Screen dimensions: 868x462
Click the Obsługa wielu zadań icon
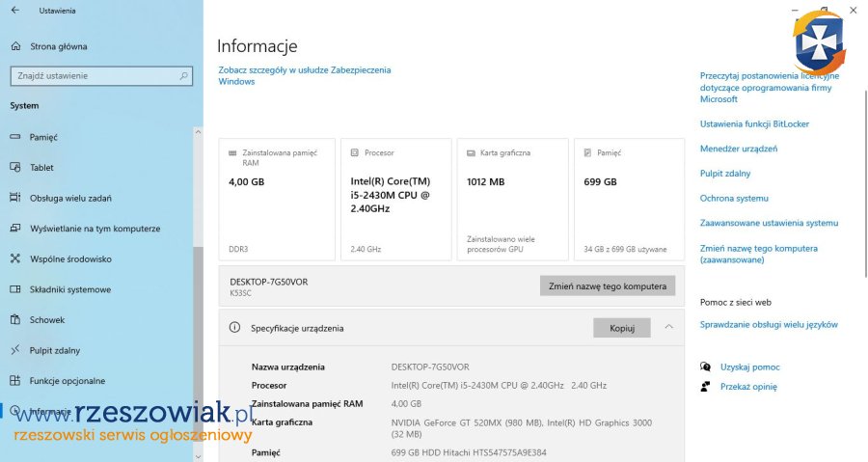click(x=14, y=198)
